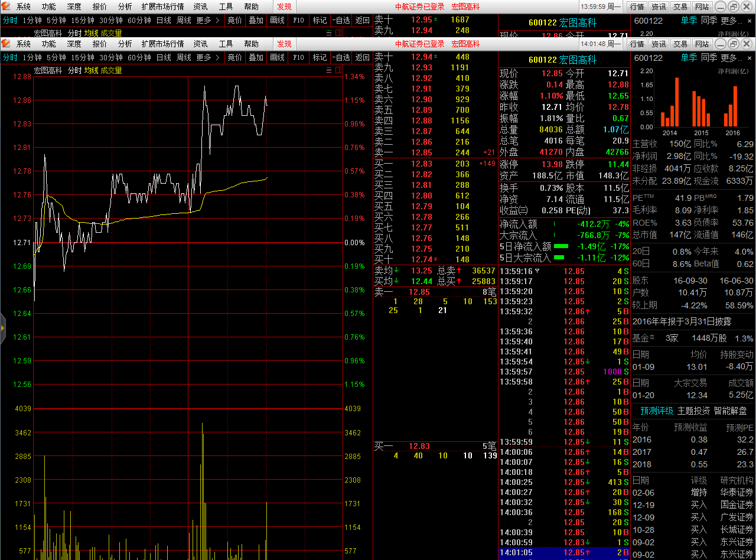This screenshot has height=560, width=756.
Task: Switch to 30分钟 period in the front window
Action: click(111, 57)
